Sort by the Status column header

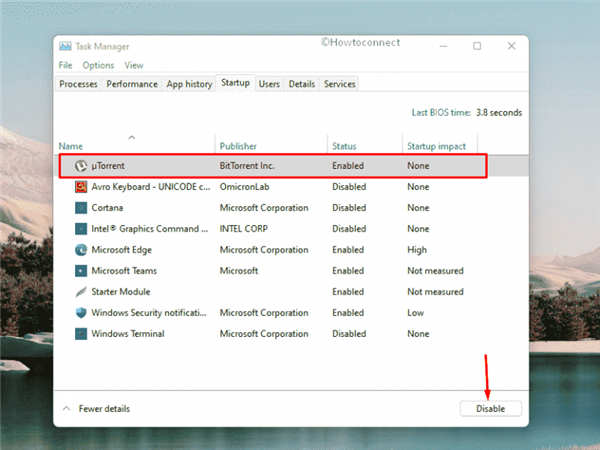[344, 146]
